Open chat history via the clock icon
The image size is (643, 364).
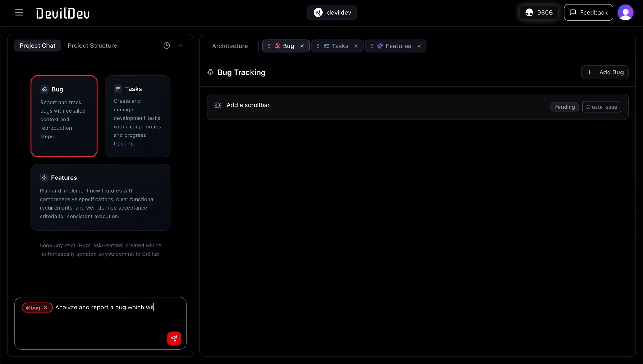tap(166, 45)
